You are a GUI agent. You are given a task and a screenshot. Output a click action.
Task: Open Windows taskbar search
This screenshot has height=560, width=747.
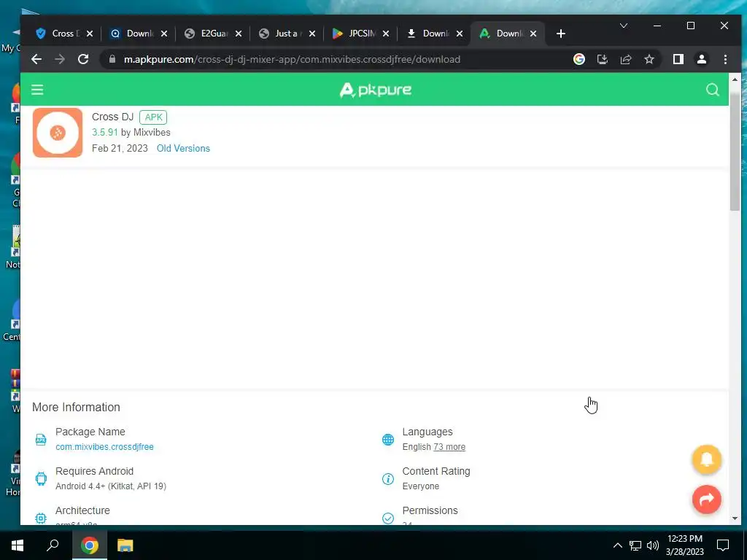click(53, 545)
